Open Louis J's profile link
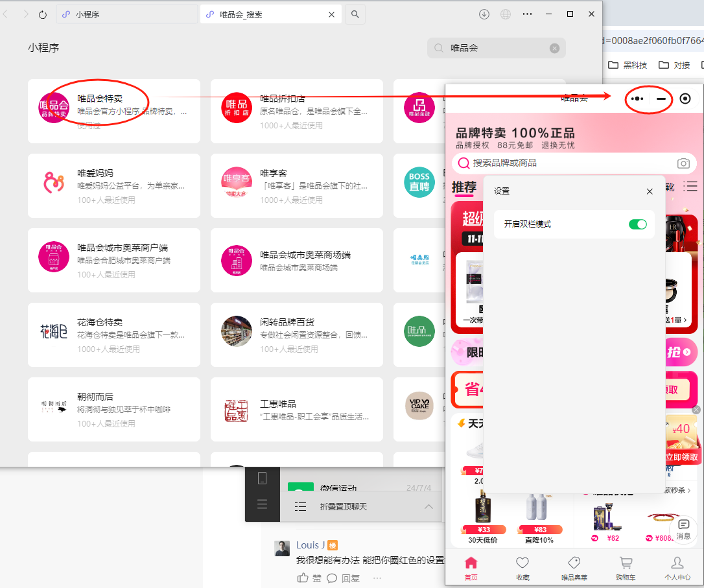The height and width of the screenshot is (588, 704). click(x=311, y=545)
